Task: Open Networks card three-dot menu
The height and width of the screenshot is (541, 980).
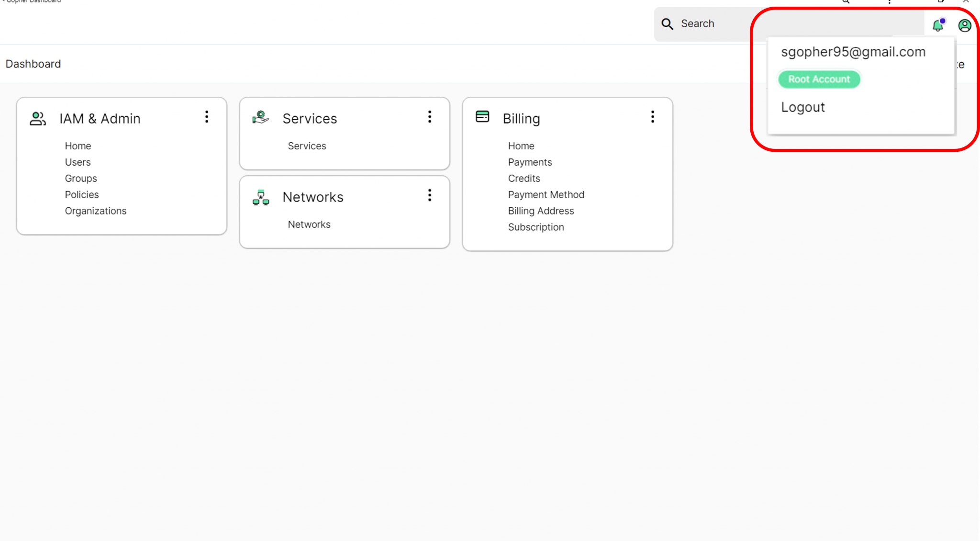Action: coord(430,195)
